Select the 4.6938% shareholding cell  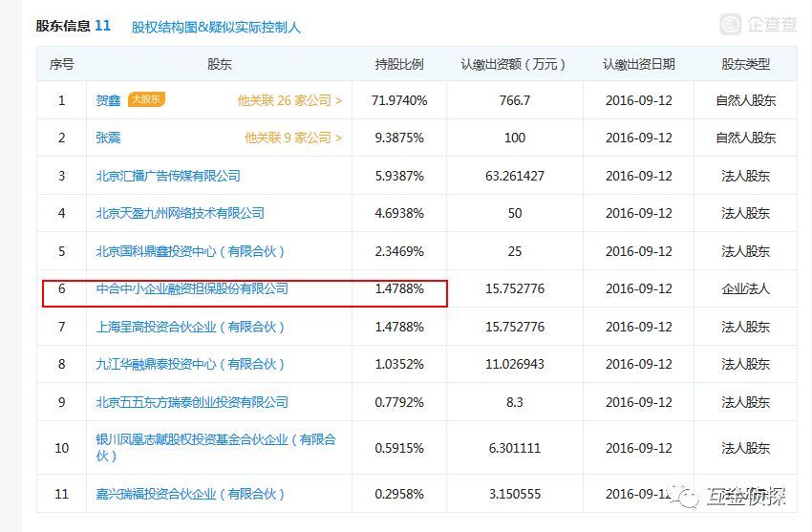click(x=399, y=213)
